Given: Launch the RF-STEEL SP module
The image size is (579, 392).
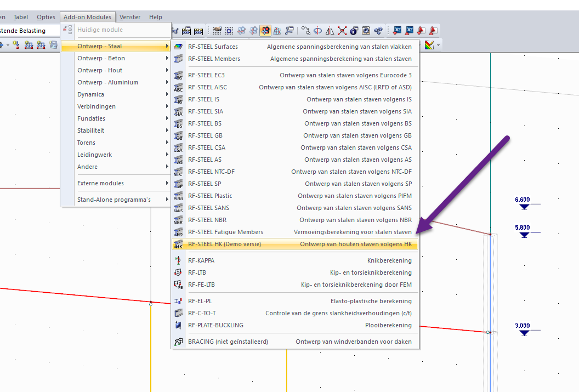Looking at the screenshot, I should (x=295, y=184).
